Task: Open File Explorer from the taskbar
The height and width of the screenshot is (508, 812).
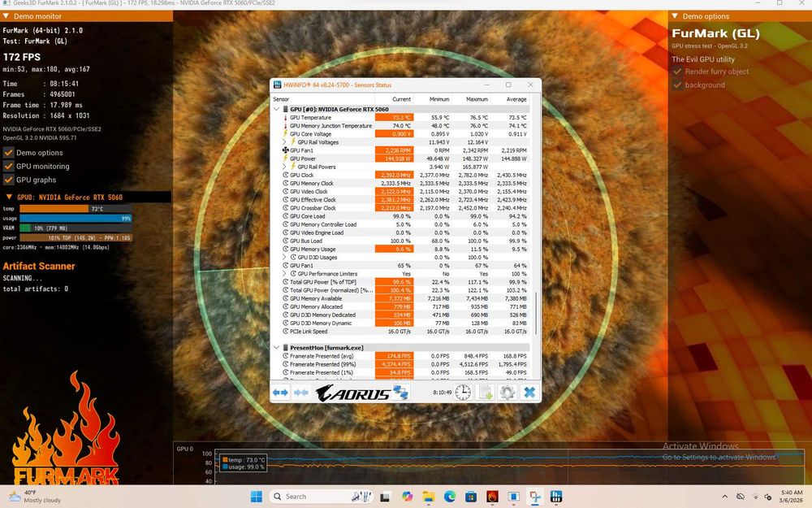Action: tap(428, 497)
